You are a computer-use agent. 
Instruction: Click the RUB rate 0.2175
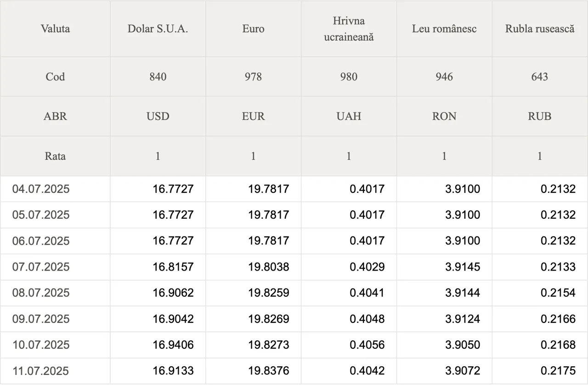pyautogui.click(x=558, y=371)
